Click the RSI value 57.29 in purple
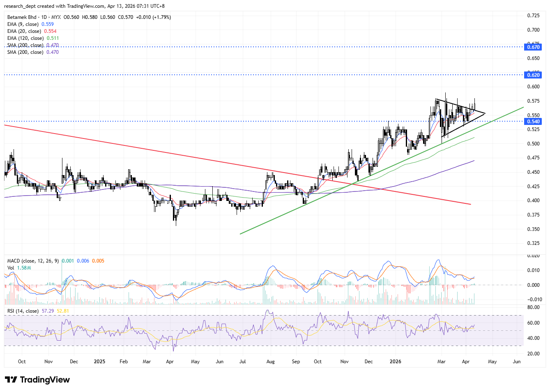550x392 pixels. pos(48,311)
